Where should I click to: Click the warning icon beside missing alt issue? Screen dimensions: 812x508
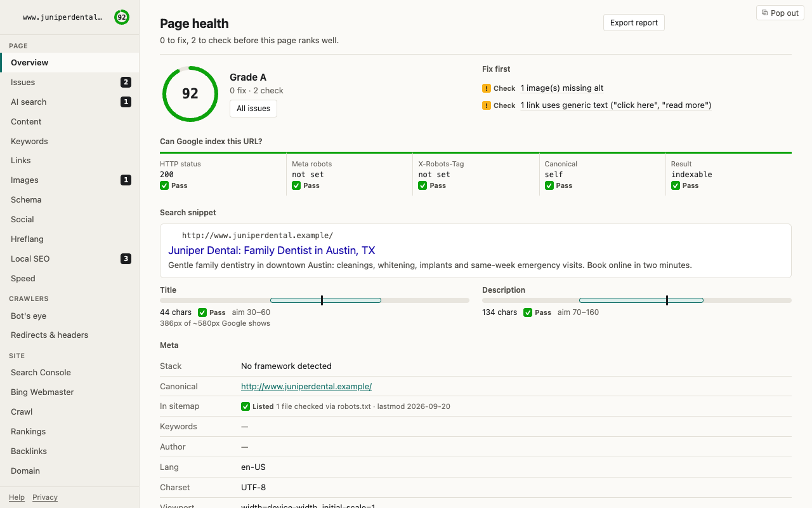coord(487,88)
